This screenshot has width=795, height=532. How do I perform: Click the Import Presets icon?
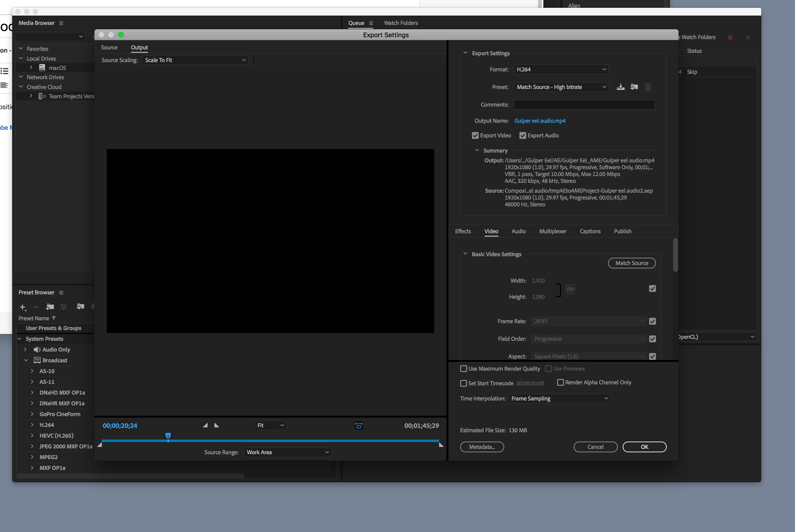(634, 87)
